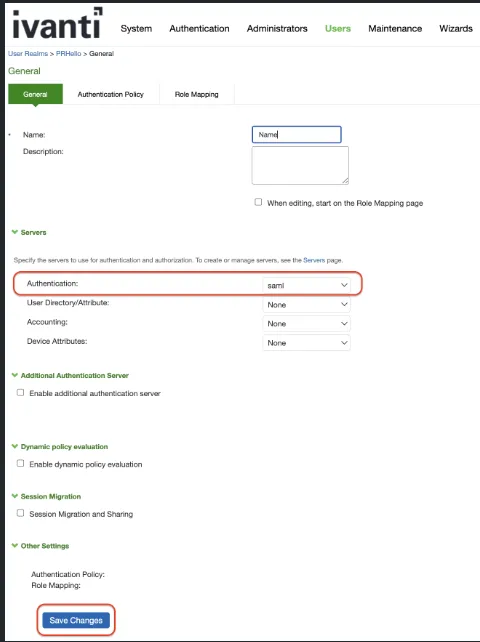Viewport: 480px width, 642px height.
Task: Click into the Description text area
Action: (x=300, y=165)
